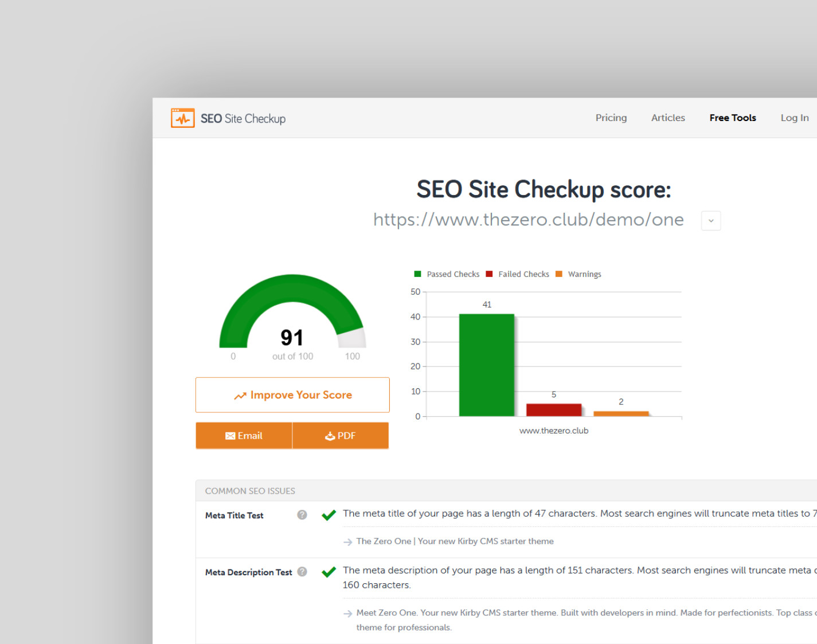817x644 pixels.
Task: Open the Articles menu item
Action: 668,118
